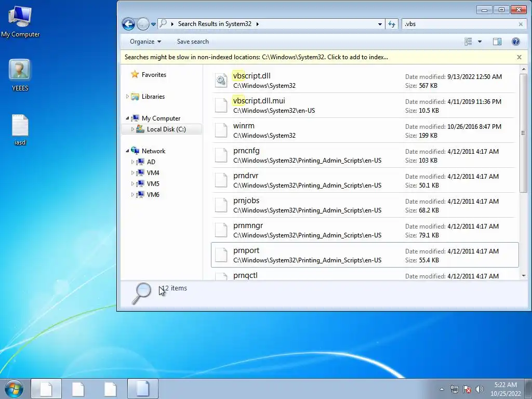Dismiss the slow search information bar
532x399 pixels.
click(519, 57)
